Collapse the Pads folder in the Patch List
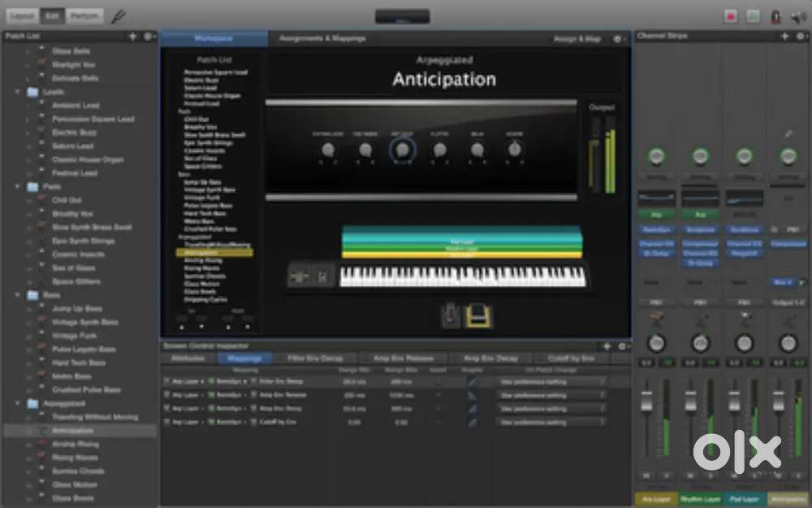This screenshot has width=812, height=508. pyautogui.click(x=18, y=186)
